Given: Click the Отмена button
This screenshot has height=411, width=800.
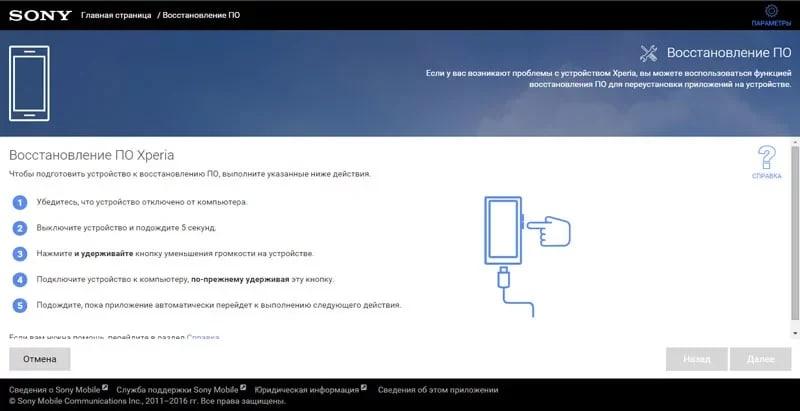Looking at the screenshot, I should (40, 359).
